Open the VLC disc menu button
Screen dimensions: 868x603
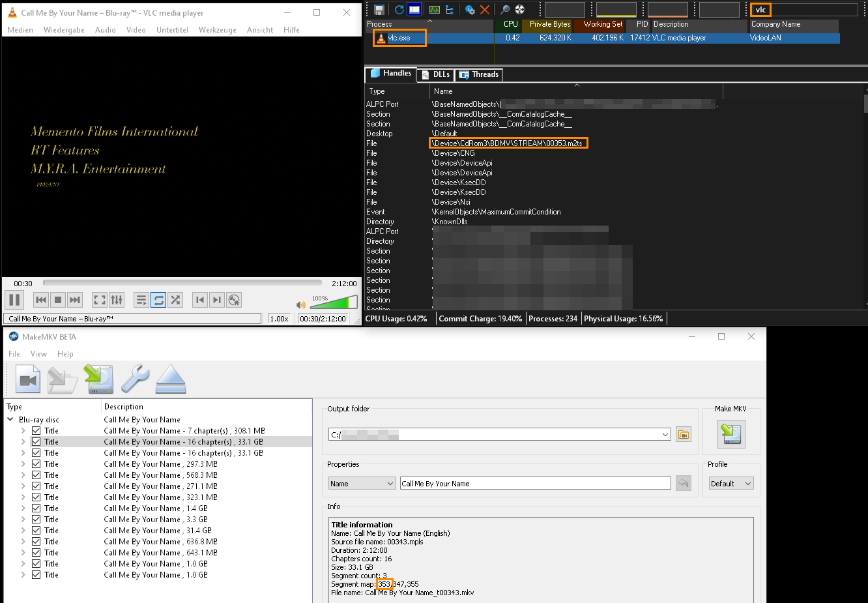(234, 300)
